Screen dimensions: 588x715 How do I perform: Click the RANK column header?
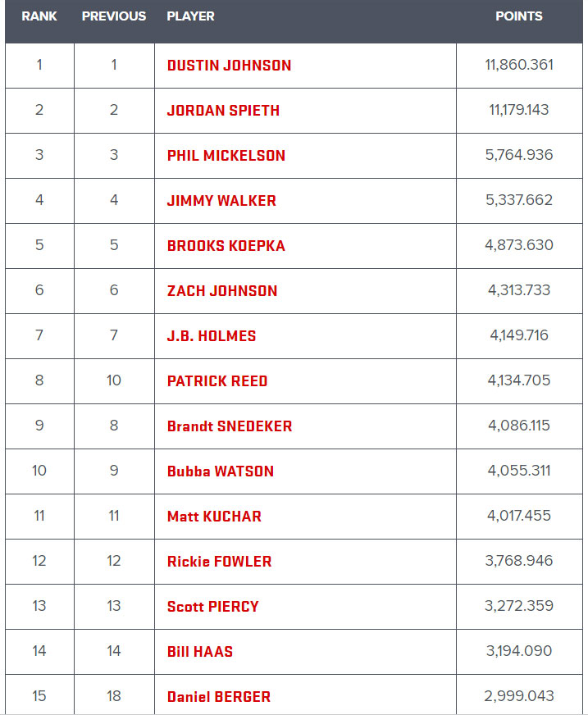pyautogui.click(x=39, y=16)
